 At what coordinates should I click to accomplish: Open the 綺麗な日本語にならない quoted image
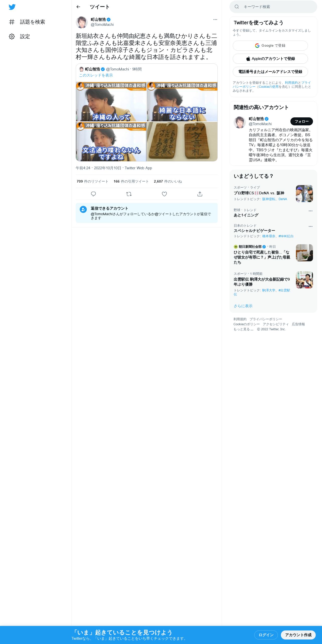pyautogui.click(x=182, y=102)
